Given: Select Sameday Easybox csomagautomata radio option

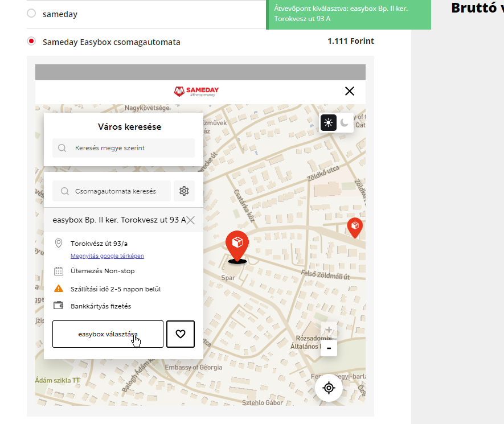Looking at the screenshot, I should pyautogui.click(x=31, y=42).
